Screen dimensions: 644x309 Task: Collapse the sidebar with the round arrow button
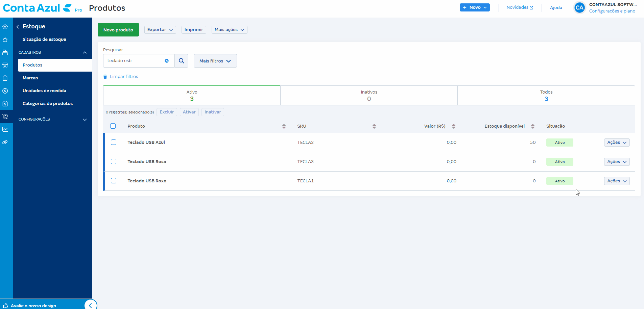[90, 305]
